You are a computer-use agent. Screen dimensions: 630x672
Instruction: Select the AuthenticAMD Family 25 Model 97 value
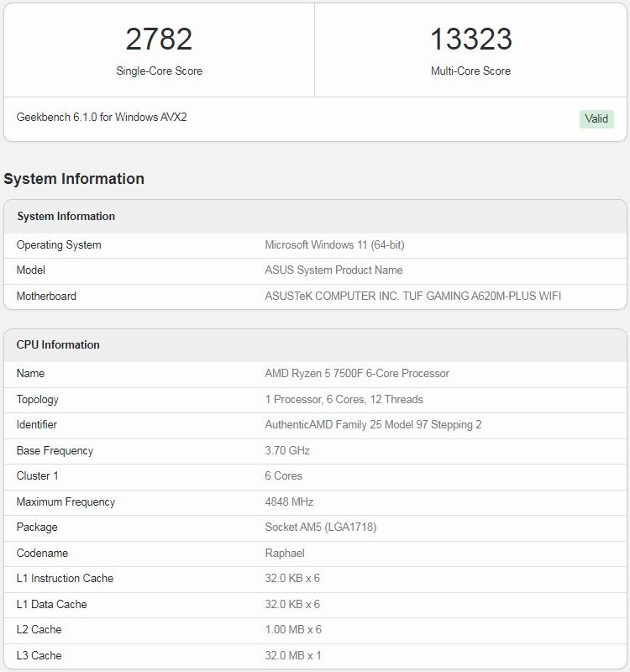(x=373, y=425)
